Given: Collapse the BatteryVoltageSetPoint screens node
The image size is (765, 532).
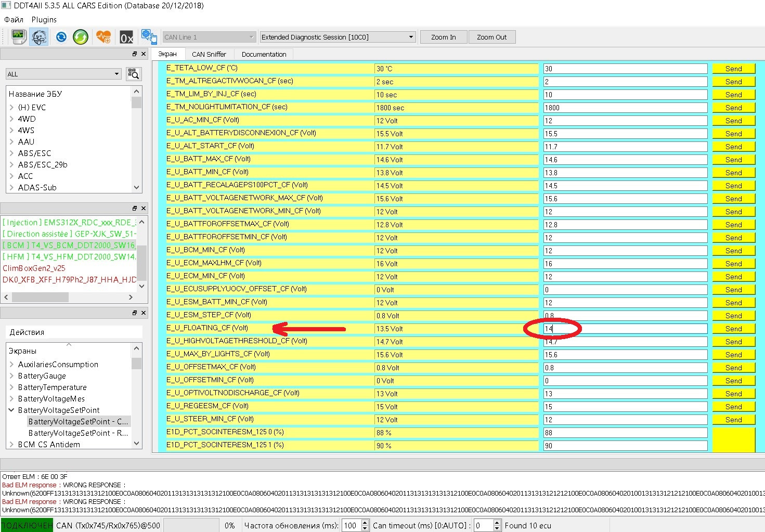Looking at the screenshot, I should 11,410.
